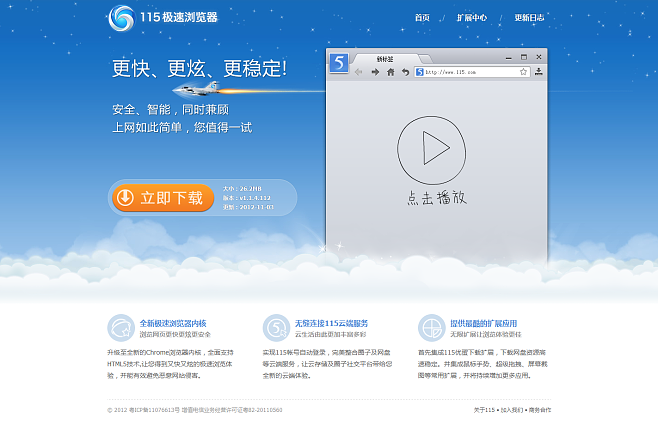The width and height of the screenshot is (658, 424).
Task: Click the 115极速浏览器 title text
Action: [179, 17]
